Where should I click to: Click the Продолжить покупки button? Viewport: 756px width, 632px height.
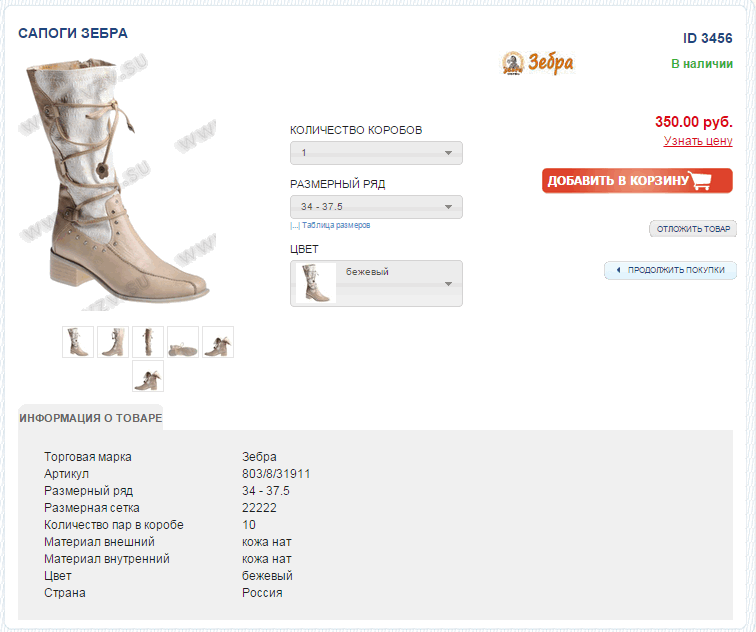point(670,270)
